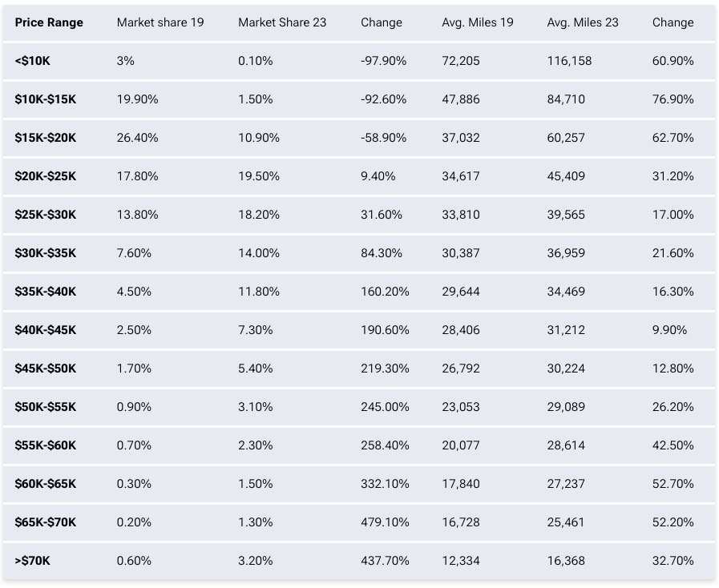The image size is (719, 588).
Task: Click the Market share 19 header
Action: [x=160, y=22]
